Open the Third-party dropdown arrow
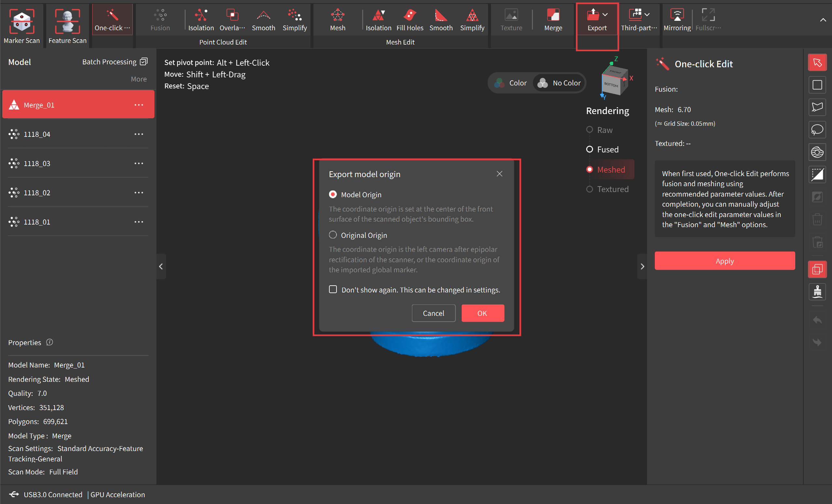832x504 pixels. (x=647, y=15)
